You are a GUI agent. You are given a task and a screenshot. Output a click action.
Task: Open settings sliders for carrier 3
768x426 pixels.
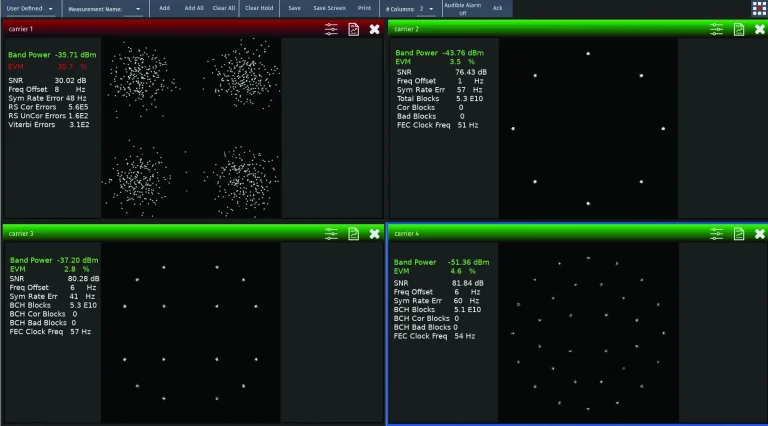(x=331, y=233)
